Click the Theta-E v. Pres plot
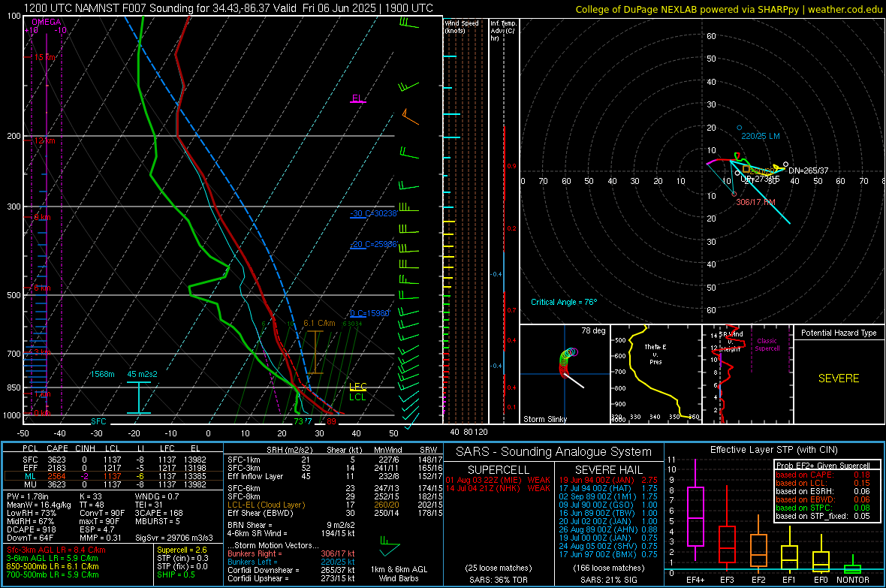 tap(656, 374)
